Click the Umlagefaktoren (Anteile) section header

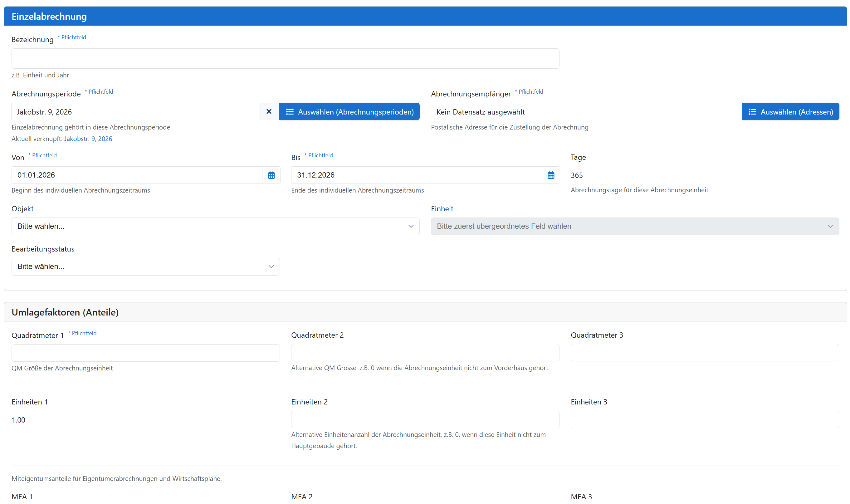[65, 312]
